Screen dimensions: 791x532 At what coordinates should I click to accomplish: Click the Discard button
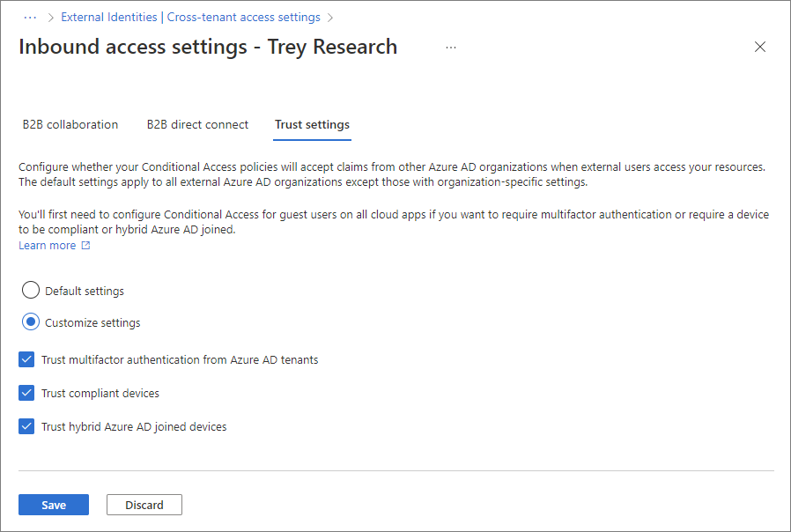[144, 505]
